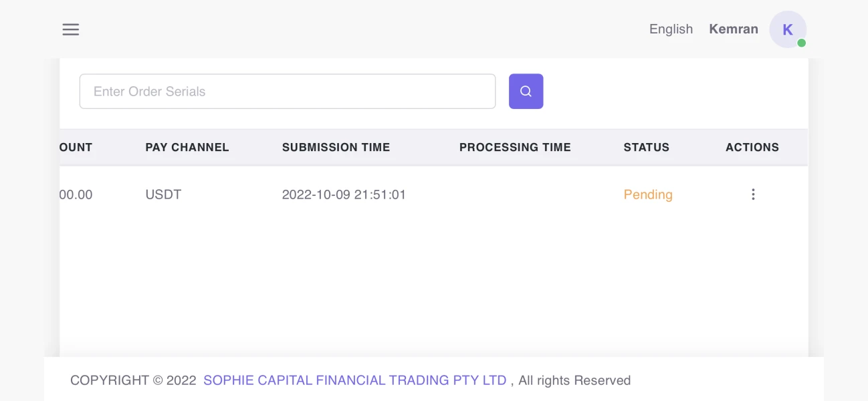The image size is (868, 401).
Task: Click the K profile avatar
Action: (787, 29)
